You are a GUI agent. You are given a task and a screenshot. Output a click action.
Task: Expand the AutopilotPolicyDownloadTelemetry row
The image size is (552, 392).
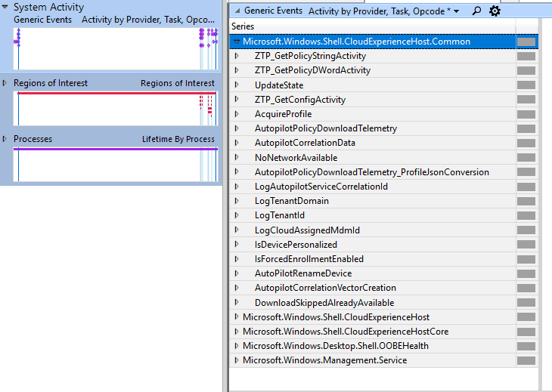(x=237, y=128)
